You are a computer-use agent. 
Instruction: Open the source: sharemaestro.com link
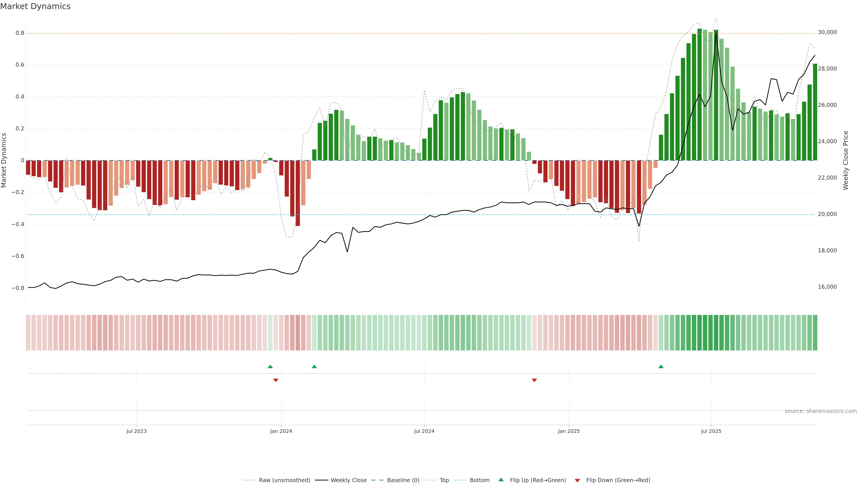click(821, 411)
